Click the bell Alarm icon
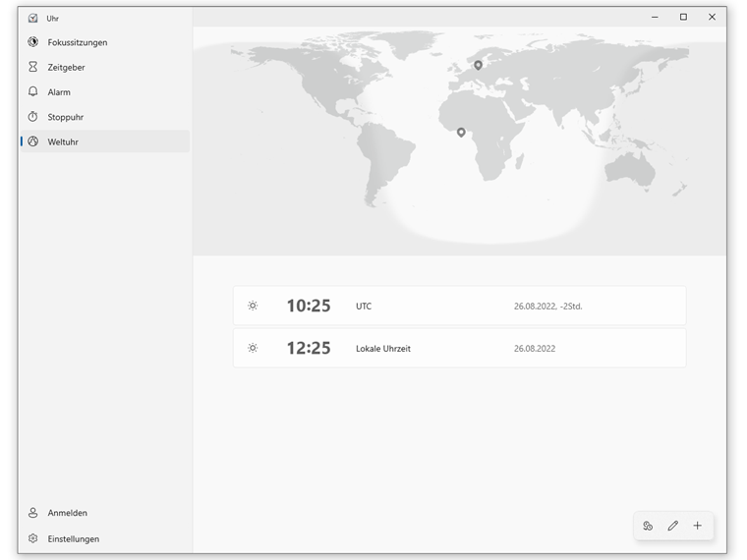Viewport: 747px width, 560px height. coord(32,91)
